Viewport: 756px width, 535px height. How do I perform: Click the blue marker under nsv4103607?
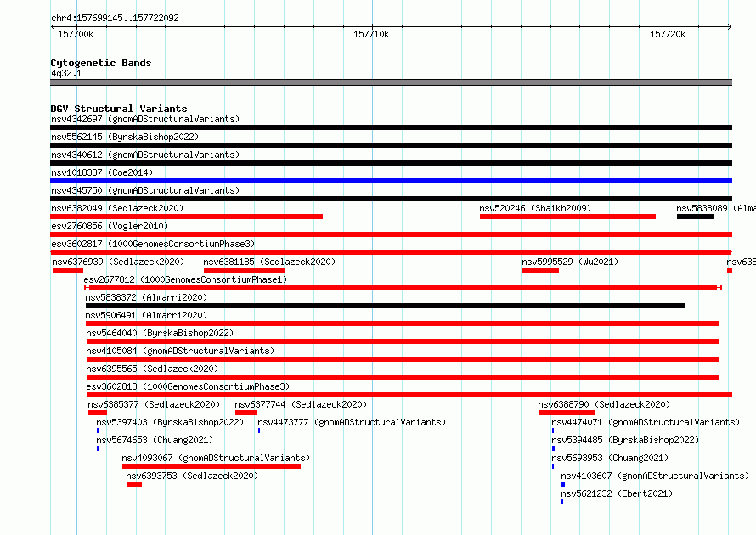tap(563, 484)
